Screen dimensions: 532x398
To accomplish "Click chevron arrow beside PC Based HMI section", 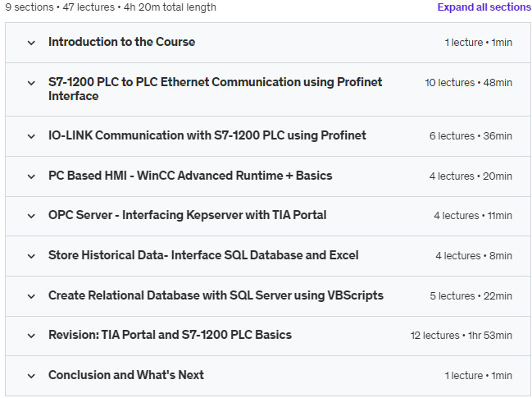I will point(31,176).
